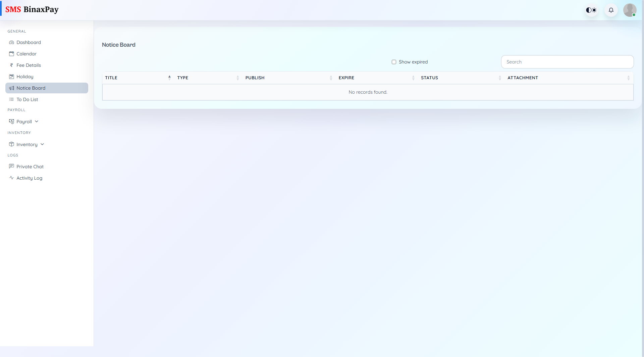The width and height of the screenshot is (644, 357).
Task: Click the notification bell icon
Action: 611,10
